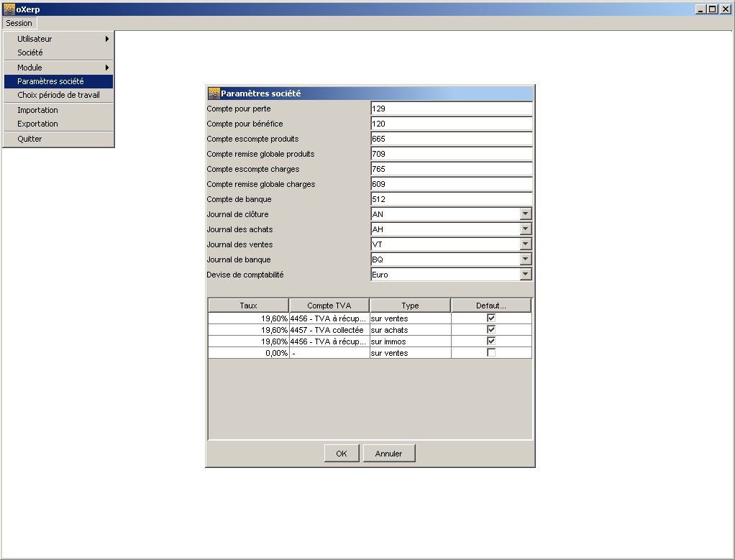Click the oXerp application icon in title bar
Screen dimensions: 735x560
(x=9, y=9)
